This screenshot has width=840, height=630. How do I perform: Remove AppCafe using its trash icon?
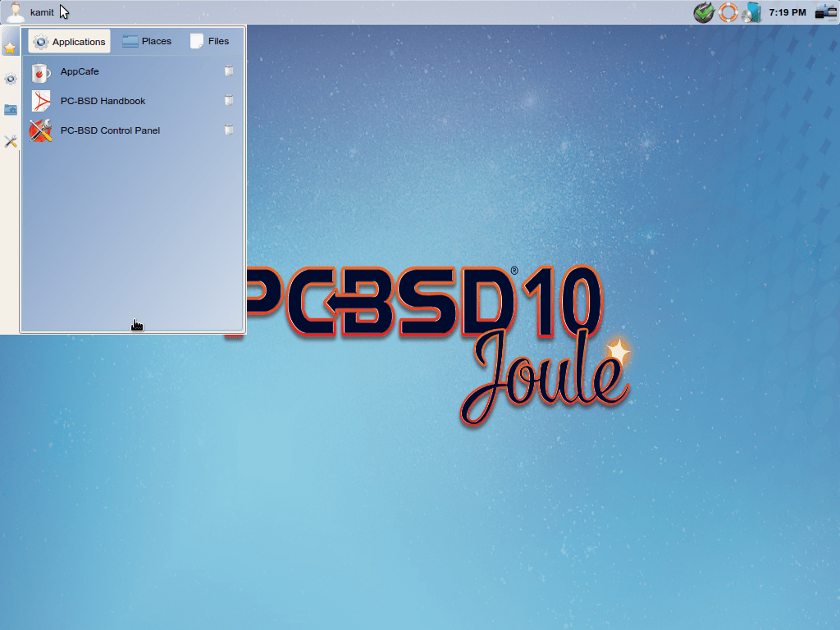pos(229,71)
